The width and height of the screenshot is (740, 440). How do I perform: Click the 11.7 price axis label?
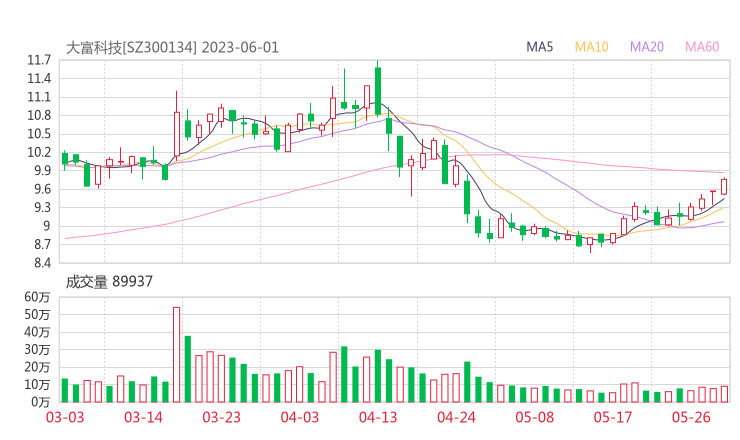coord(39,60)
